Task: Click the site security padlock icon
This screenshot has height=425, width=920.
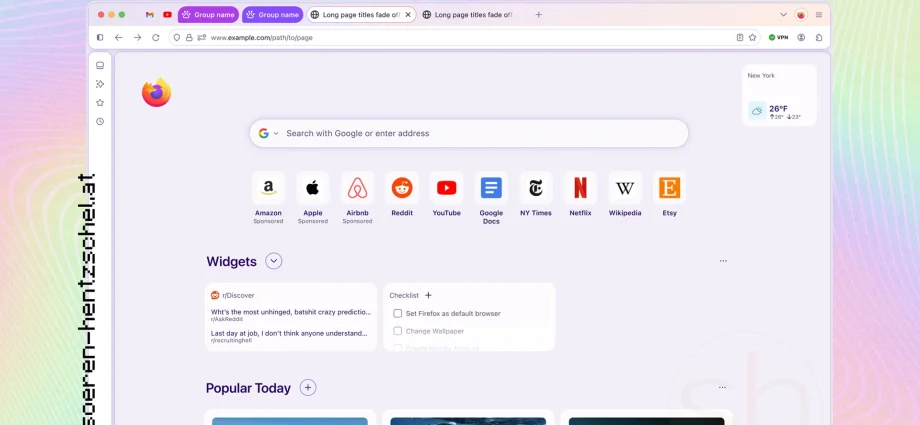Action: 189,38
